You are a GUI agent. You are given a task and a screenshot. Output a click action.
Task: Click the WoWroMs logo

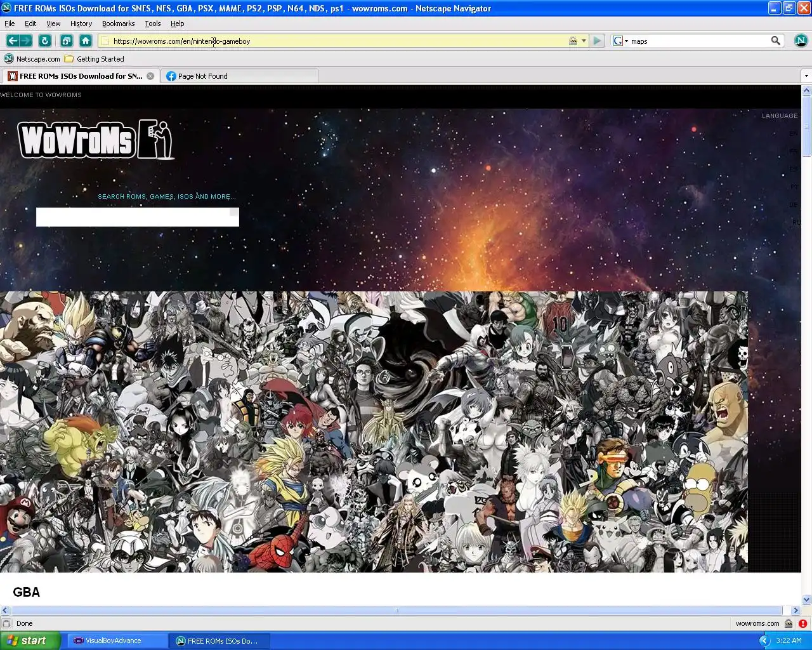(95, 140)
